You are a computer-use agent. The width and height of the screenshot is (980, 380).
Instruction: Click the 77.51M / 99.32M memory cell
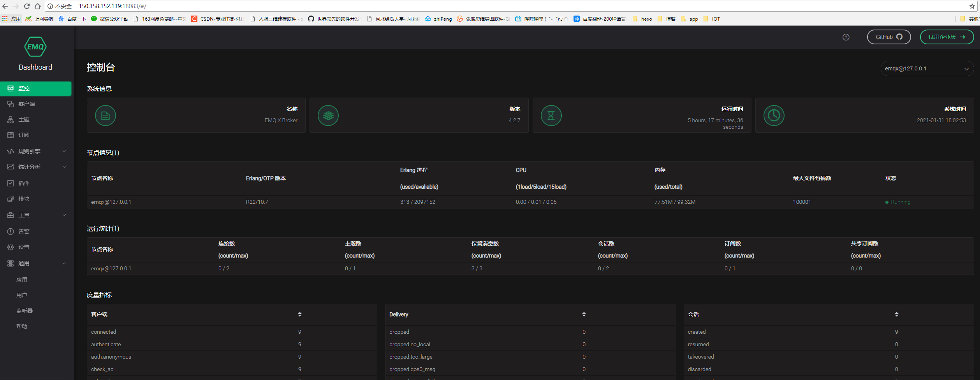click(x=675, y=202)
